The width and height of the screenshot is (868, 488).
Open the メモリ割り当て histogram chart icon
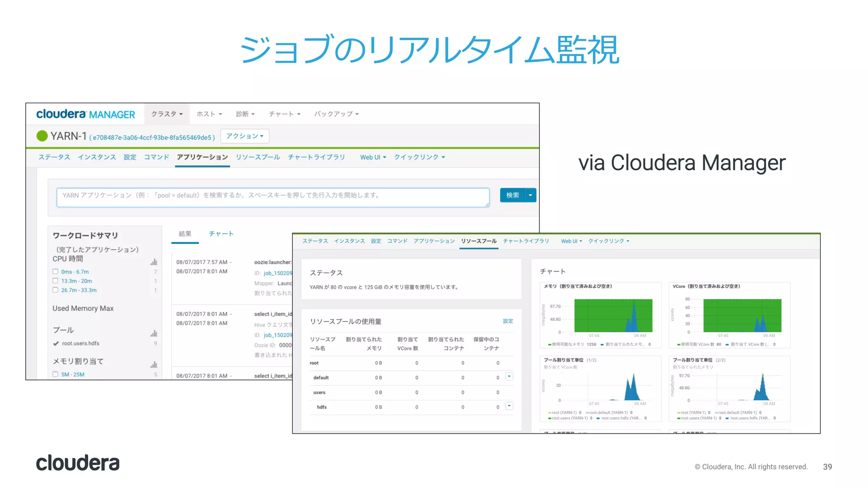154,365
